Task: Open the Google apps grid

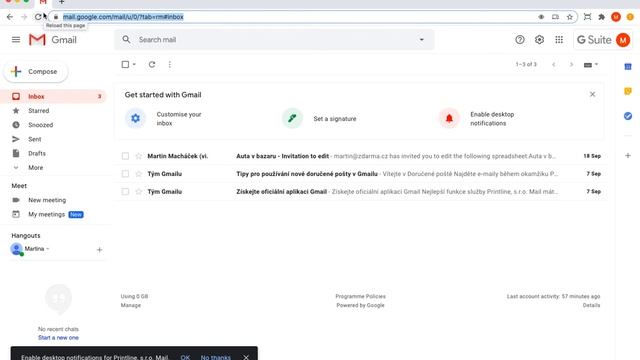Action: coord(559,40)
